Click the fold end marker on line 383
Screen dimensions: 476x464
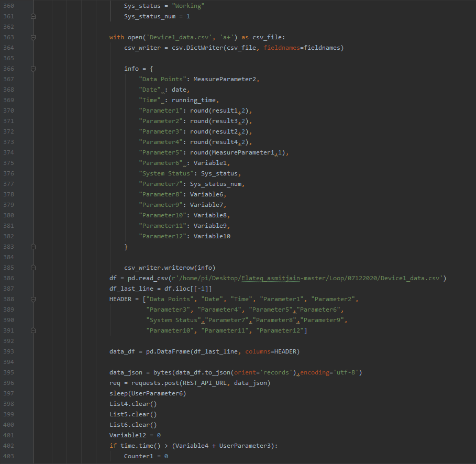(x=34, y=247)
